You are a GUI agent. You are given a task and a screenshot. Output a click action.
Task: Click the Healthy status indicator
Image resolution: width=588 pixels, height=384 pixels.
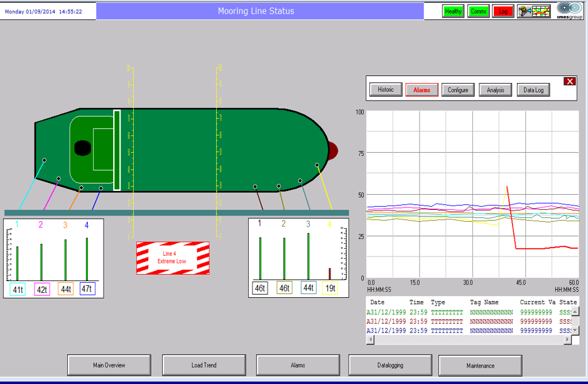coord(453,11)
